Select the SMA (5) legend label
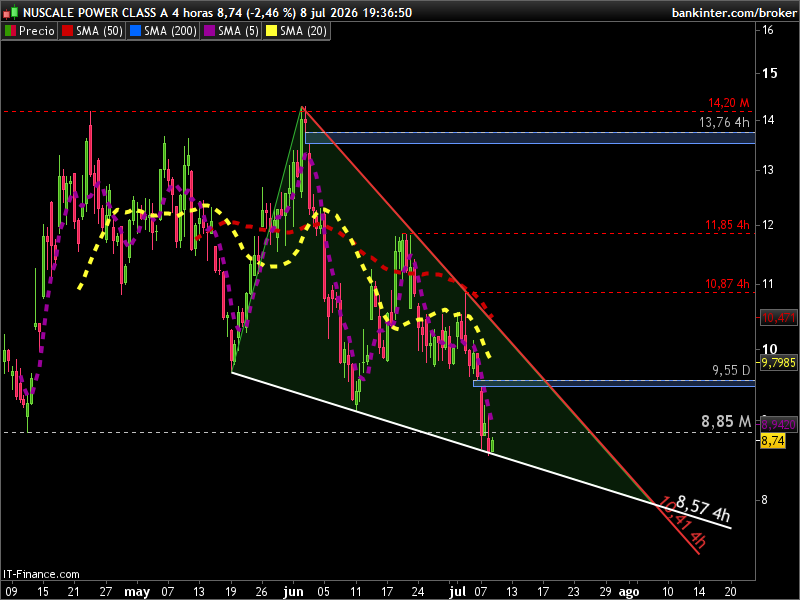This screenshot has width=800, height=600. point(238,31)
